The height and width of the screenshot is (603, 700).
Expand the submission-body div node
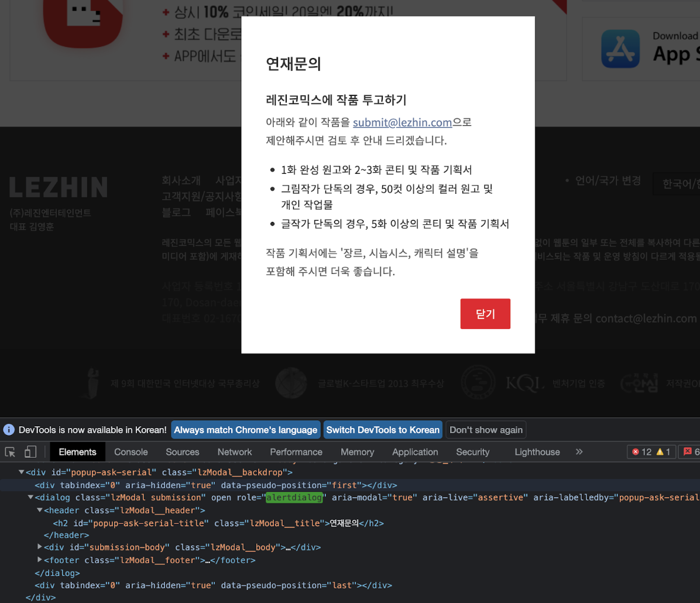click(x=39, y=547)
